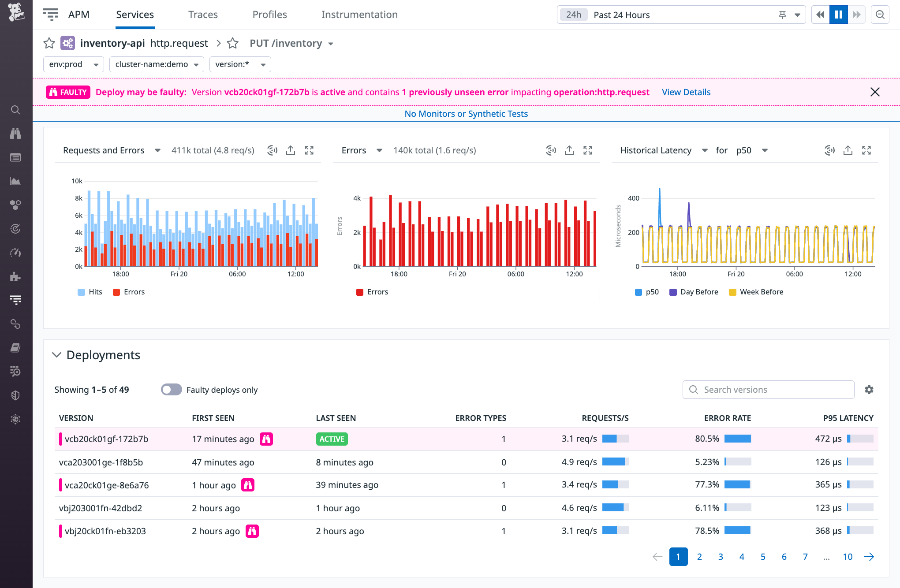Switch to the Traces tab
Image resolution: width=900 pixels, height=588 pixels.
203,15
